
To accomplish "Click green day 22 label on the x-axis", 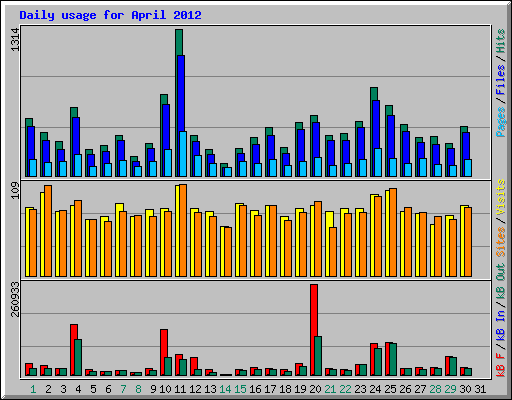I will pyautogui.click(x=345, y=389).
